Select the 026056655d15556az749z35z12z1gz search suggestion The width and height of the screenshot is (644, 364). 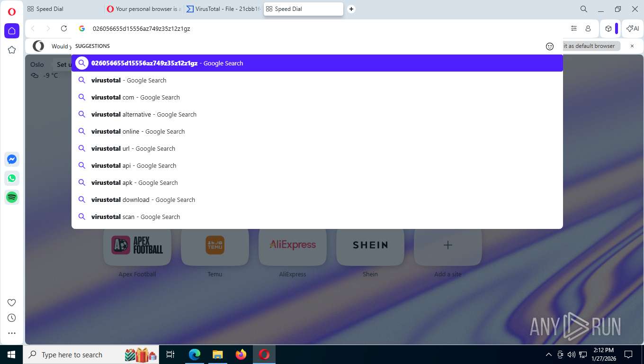[317, 63]
